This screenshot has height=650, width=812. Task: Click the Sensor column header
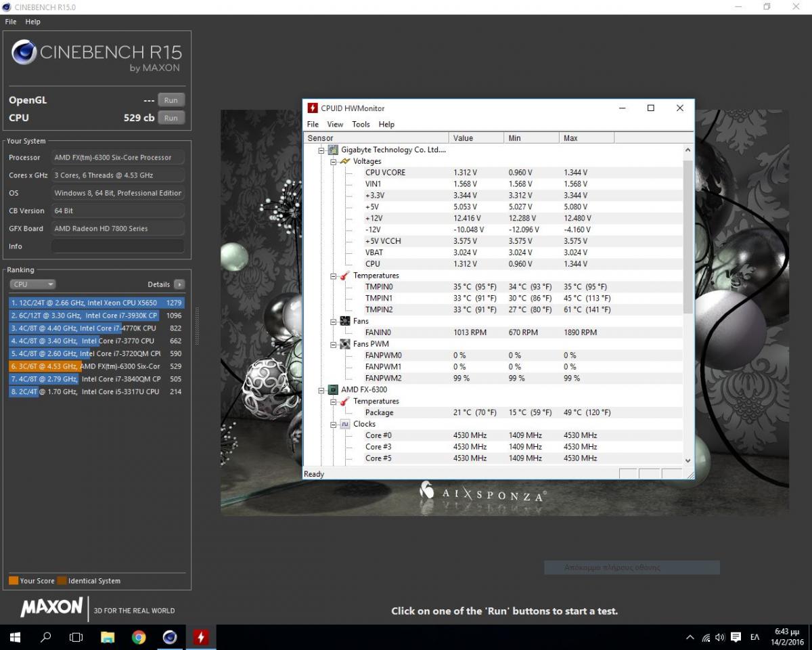[x=376, y=138]
